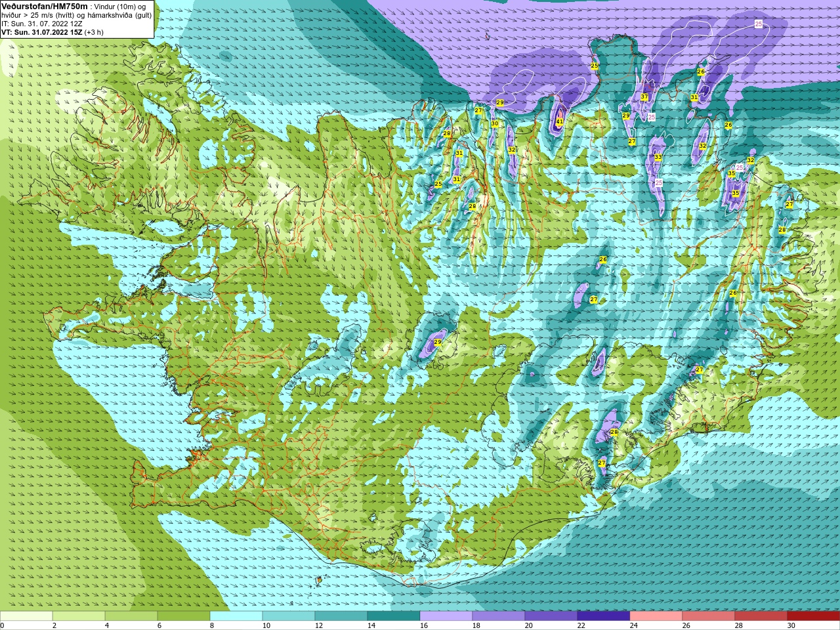Pick the 24–26 m/s light pink swatch

click(x=656, y=616)
